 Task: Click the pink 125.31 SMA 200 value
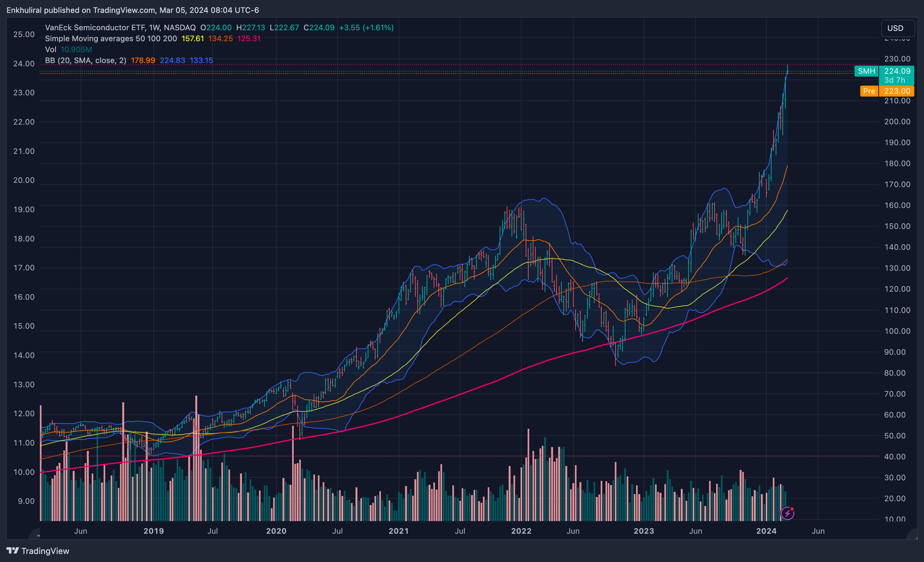click(x=249, y=39)
